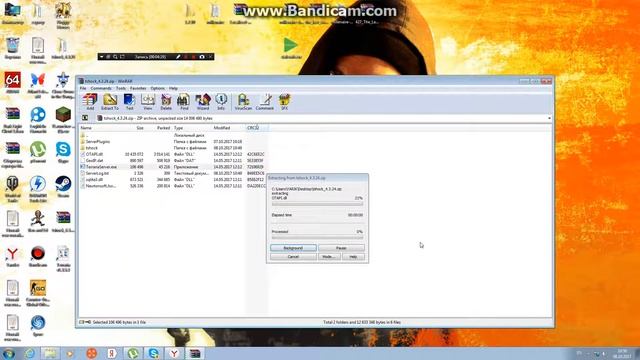The width and height of the screenshot is (640, 360).
Task: Click the AIDA64 desktop icon
Action: [x=12, y=83]
